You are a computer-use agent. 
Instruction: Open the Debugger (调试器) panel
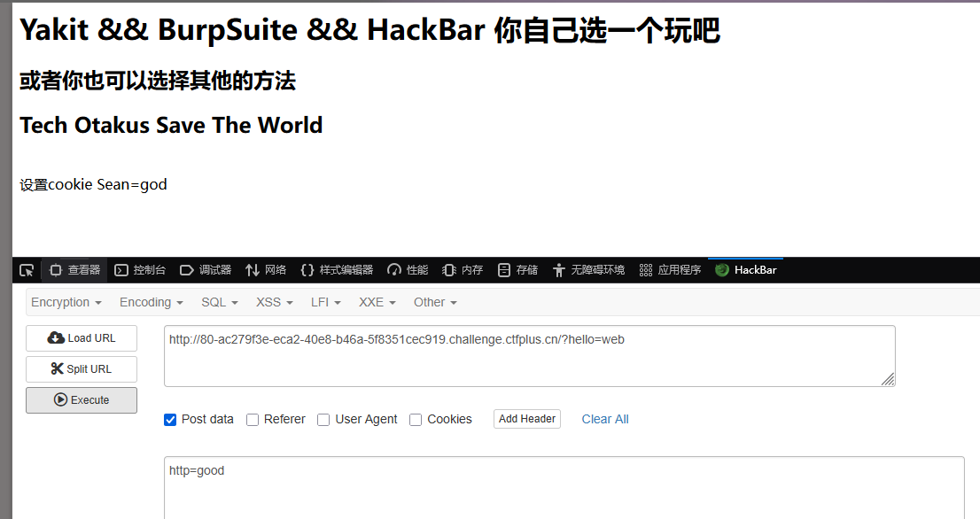206,270
